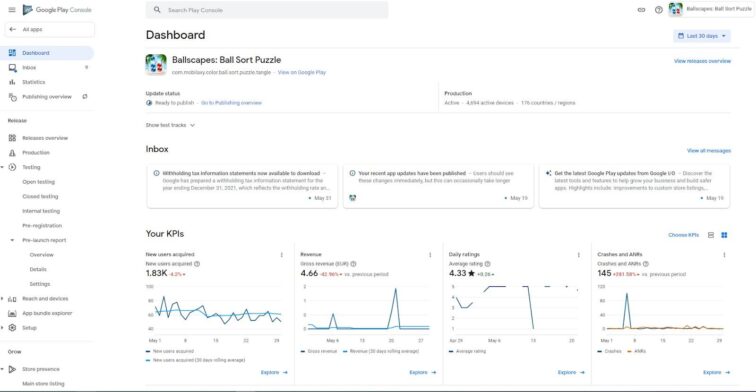Expand Show test tracks
Image resolution: width=756 pixels, height=392 pixels.
point(170,125)
